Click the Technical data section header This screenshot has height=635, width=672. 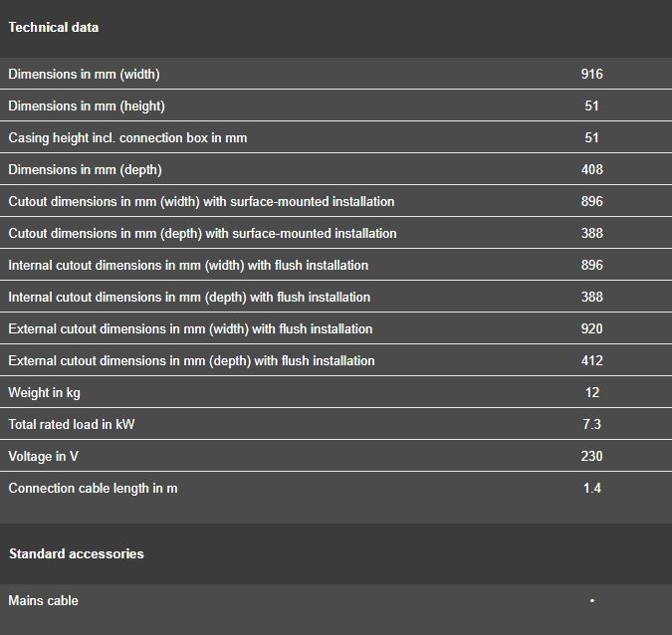point(54,28)
